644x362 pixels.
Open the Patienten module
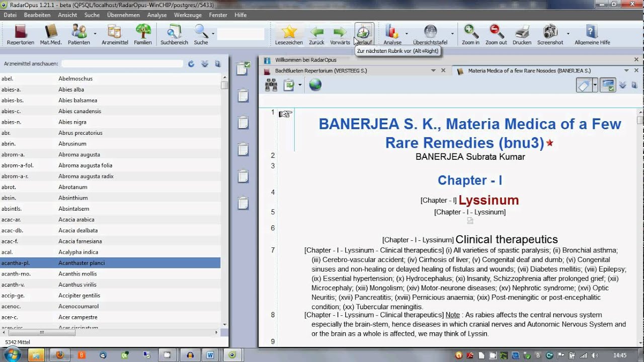coord(79,34)
